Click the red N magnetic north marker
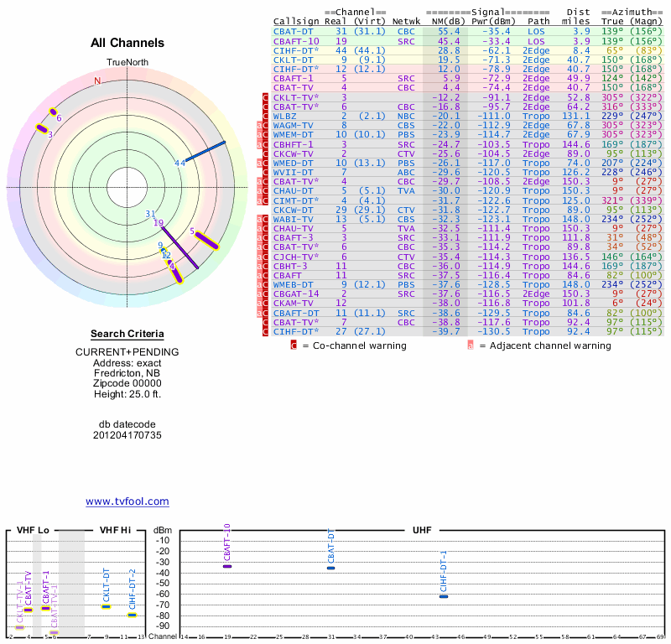 [x=97, y=80]
